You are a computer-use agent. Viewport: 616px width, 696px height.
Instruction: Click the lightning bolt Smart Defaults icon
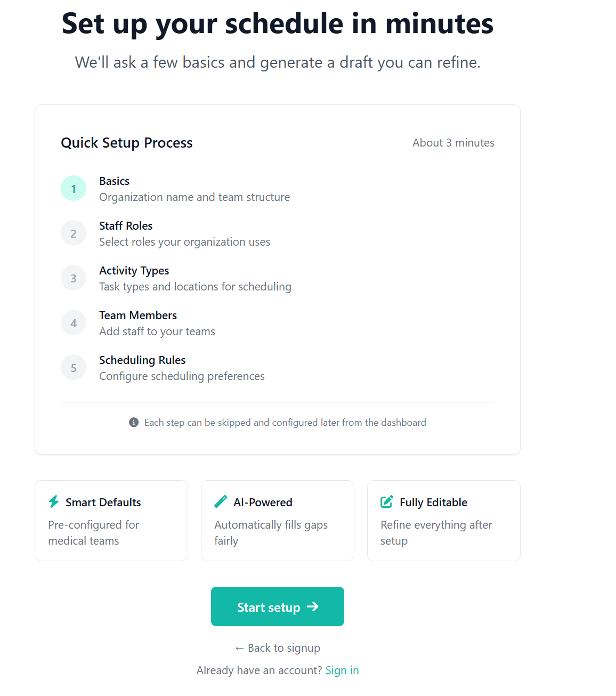point(53,501)
